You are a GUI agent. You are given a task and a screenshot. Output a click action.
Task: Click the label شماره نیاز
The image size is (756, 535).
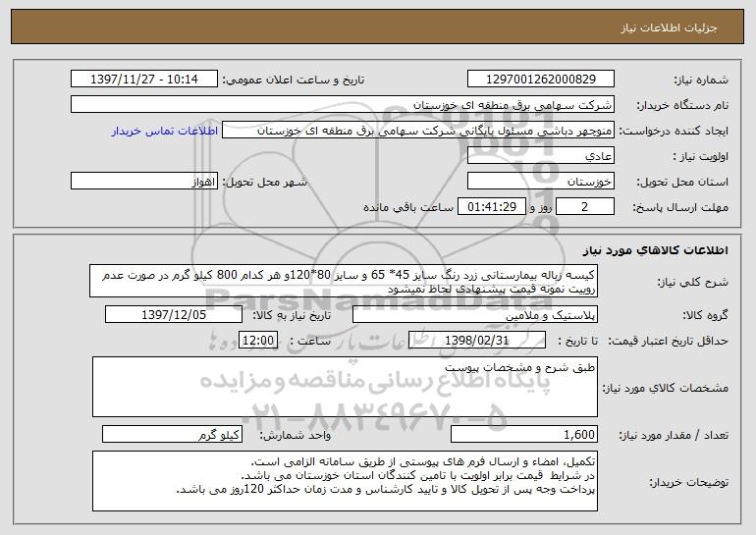701,80
